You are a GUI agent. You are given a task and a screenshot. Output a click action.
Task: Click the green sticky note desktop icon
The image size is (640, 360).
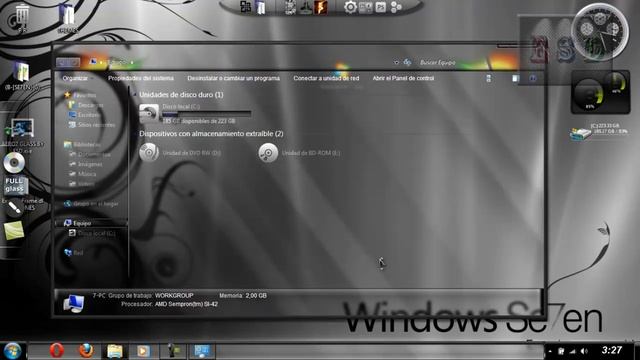(x=14, y=231)
